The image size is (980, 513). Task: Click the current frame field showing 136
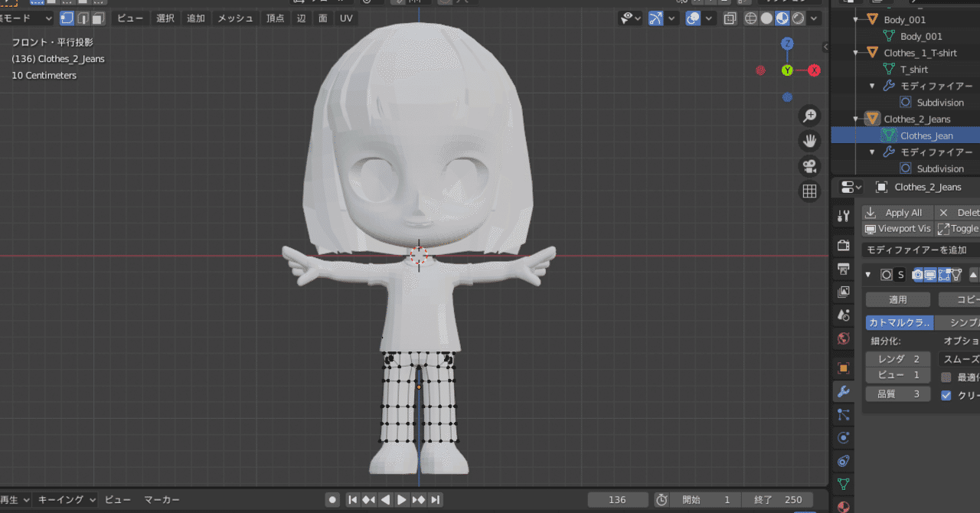click(617, 500)
